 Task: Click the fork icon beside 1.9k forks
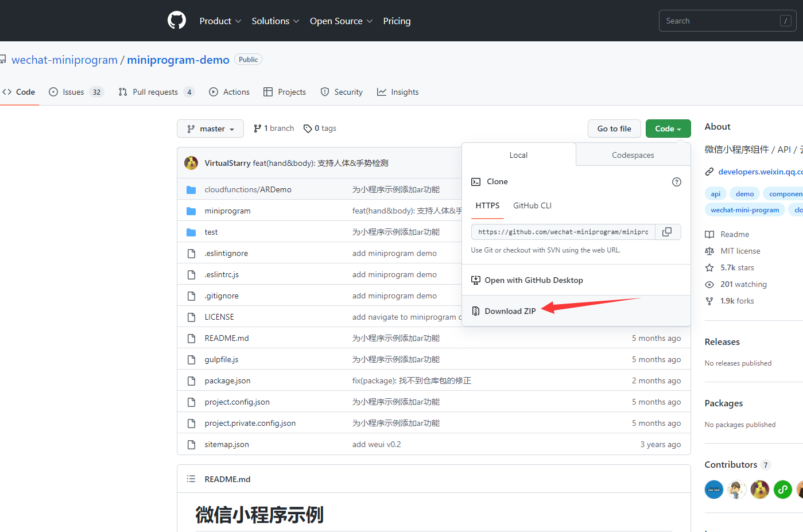(709, 301)
